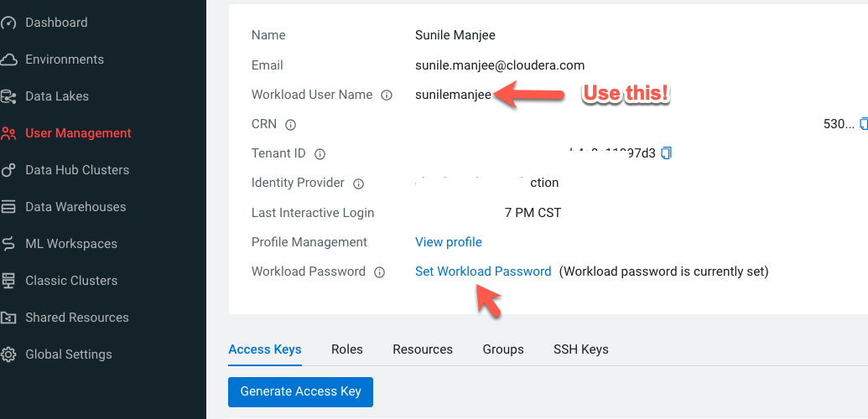Click the Data Hub Clusters icon
The height and width of the screenshot is (419, 868).
click(8, 170)
